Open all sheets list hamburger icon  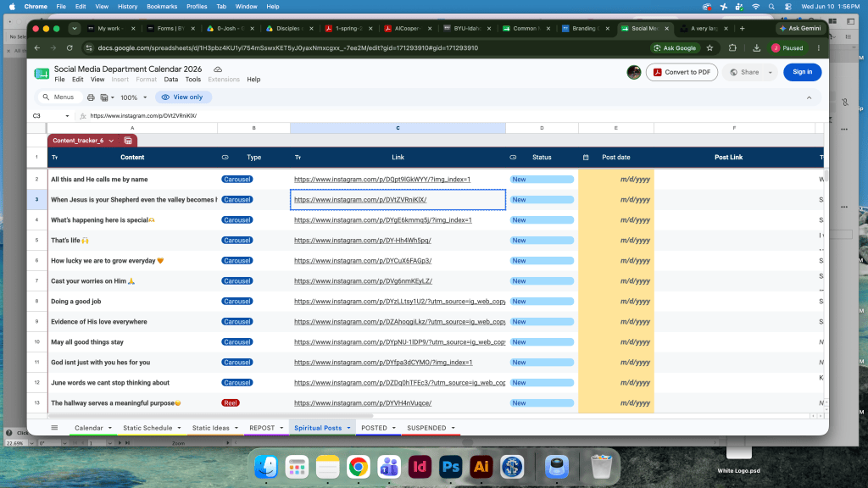point(54,428)
